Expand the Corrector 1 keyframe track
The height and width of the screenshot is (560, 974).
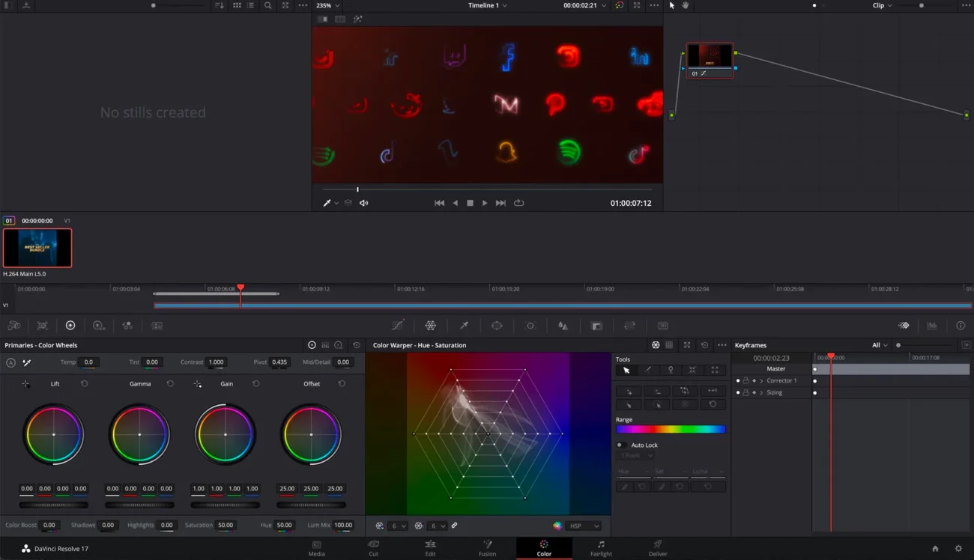pyautogui.click(x=761, y=380)
